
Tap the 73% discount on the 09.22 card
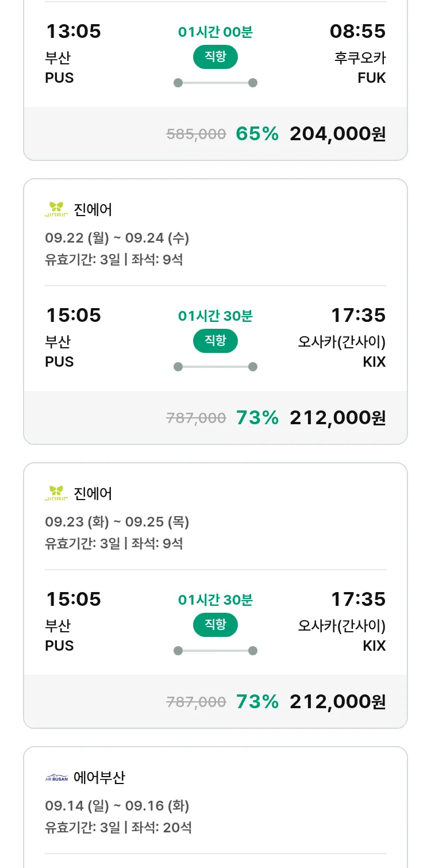pyautogui.click(x=257, y=418)
